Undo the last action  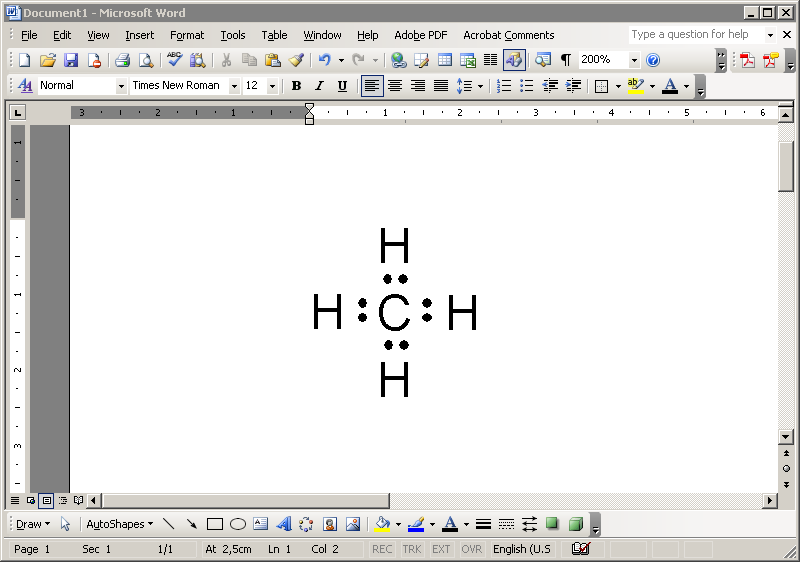(324, 60)
